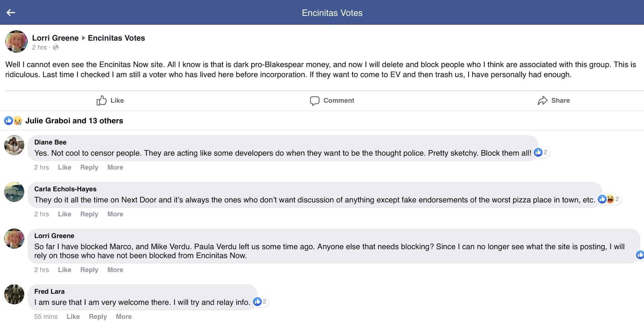This screenshot has width=644, height=328.
Task: Tap the back arrow in header
Action: (x=11, y=12)
